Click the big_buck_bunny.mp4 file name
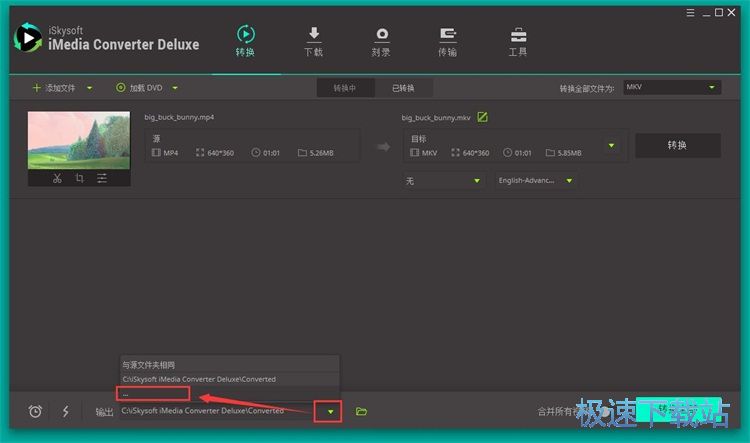The height and width of the screenshot is (443, 750). (x=179, y=117)
